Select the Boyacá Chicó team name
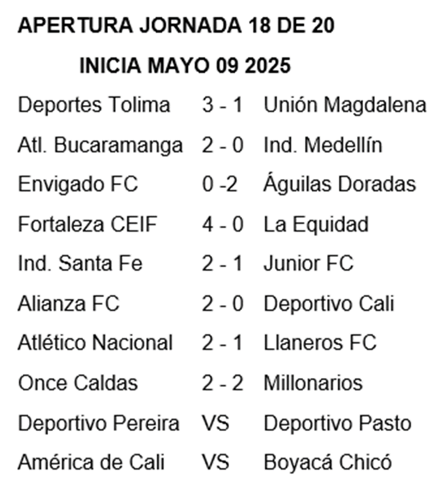The width and height of the screenshot is (448, 490). click(327, 461)
